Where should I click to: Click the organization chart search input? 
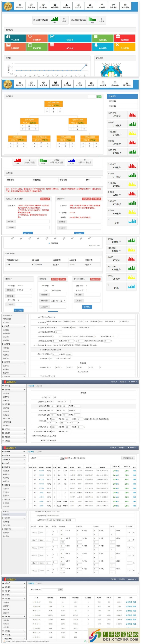pyautogui.click(x=92, y=96)
